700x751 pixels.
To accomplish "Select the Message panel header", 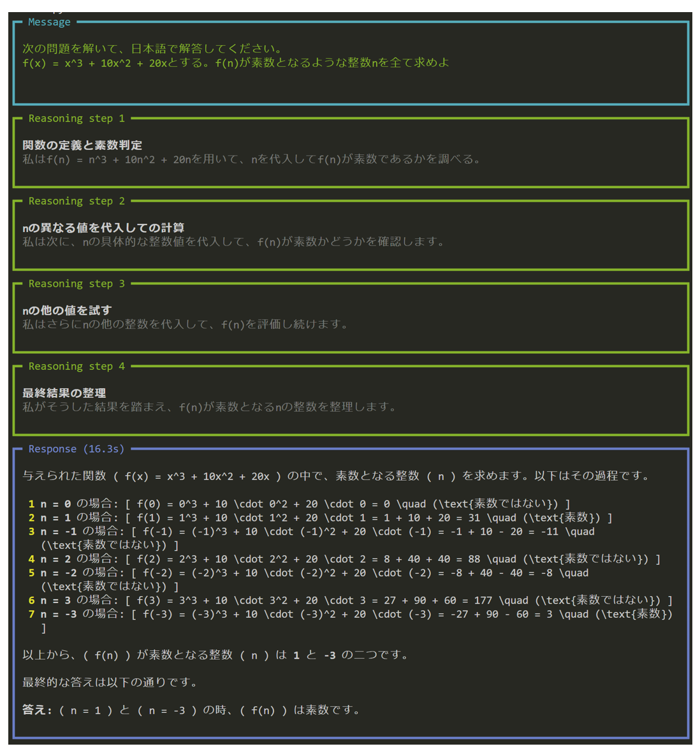I will (48, 21).
